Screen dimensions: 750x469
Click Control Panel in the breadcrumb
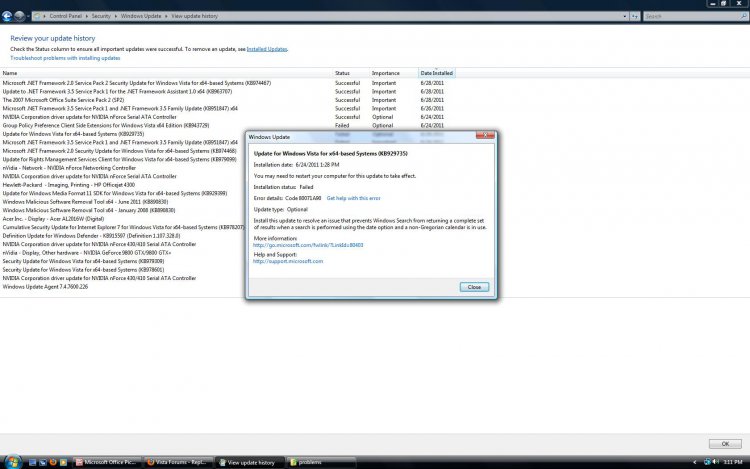66,16
